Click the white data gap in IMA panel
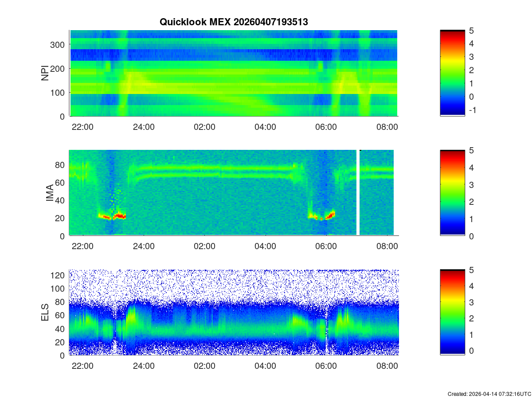This screenshot has height=399, width=532. pyautogui.click(x=358, y=193)
